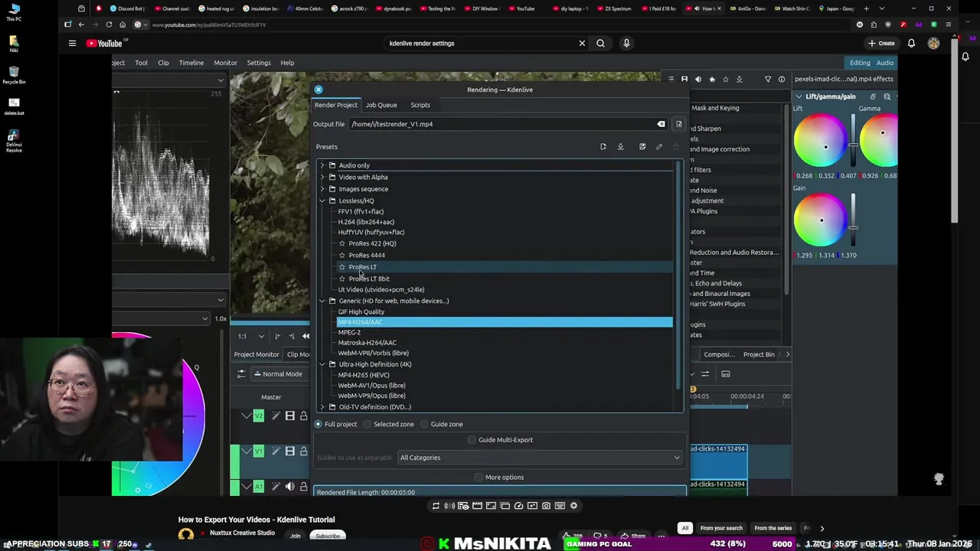This screenshot has height=551, width=980.
Task: Click the YouTube Create button
Action: point(881,44)
